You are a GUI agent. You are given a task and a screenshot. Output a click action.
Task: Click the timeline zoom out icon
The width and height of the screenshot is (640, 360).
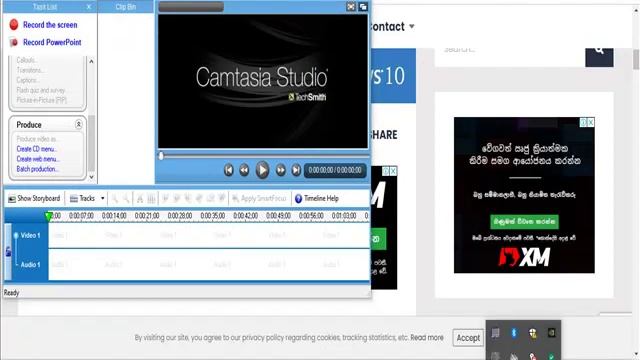(126, 198)
